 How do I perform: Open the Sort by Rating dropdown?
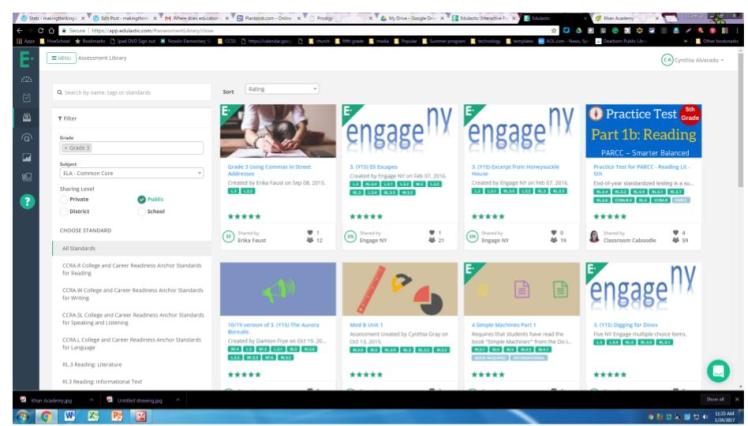pos(281,89)
